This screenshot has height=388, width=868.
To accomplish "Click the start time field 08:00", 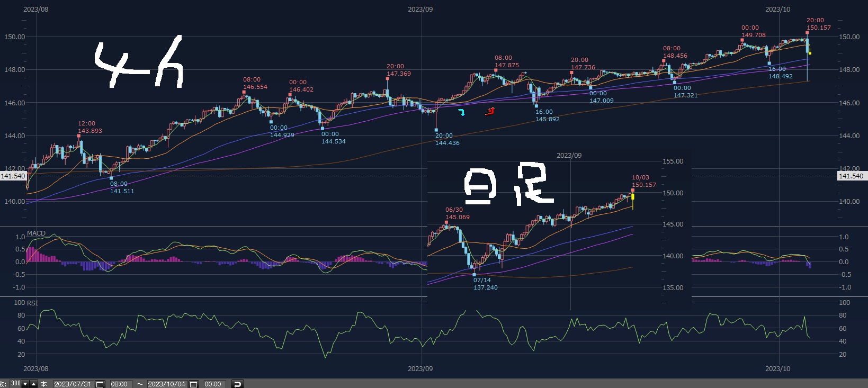I will point(121,384).
